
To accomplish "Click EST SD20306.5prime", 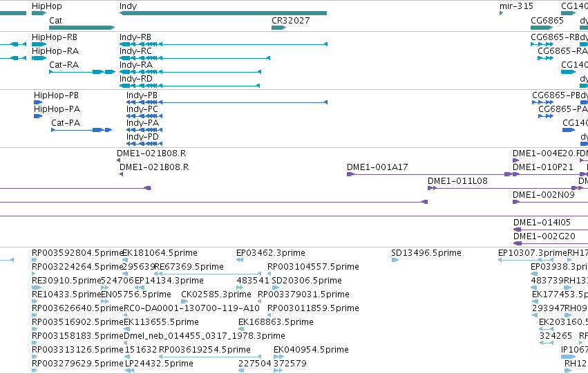I will click(x=307, y=281).
